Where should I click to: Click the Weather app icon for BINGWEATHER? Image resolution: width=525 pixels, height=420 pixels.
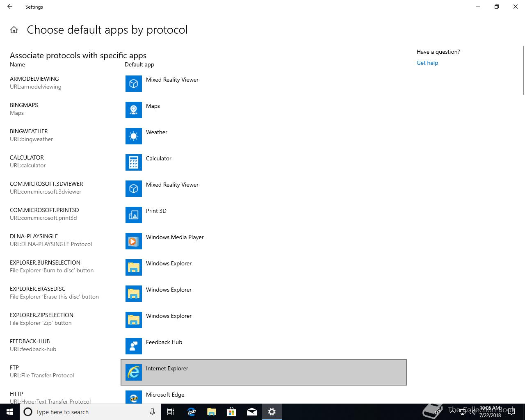133,136
